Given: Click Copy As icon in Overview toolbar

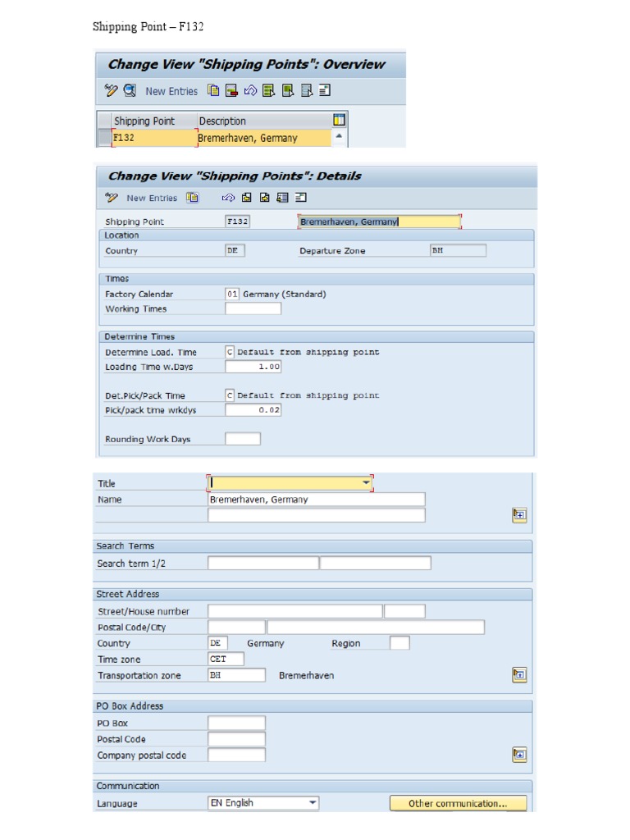Looking at the screenshot, I should (213, 90).
